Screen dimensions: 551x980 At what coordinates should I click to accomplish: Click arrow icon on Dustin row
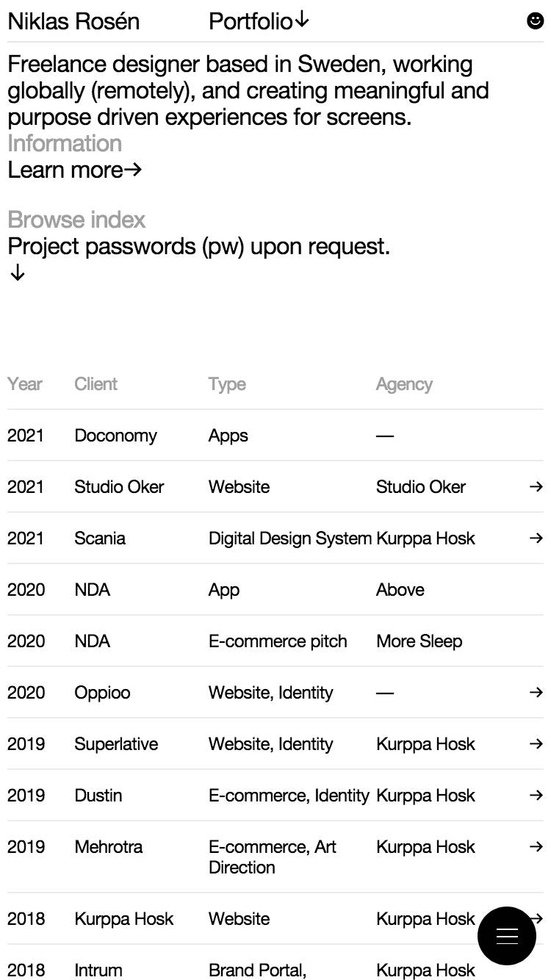536,795
